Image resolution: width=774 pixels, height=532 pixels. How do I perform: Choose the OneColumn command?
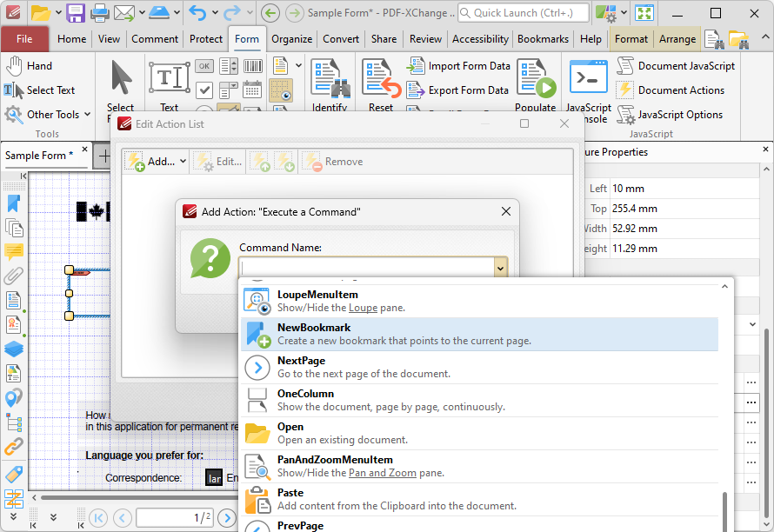(x=479, y=400)
